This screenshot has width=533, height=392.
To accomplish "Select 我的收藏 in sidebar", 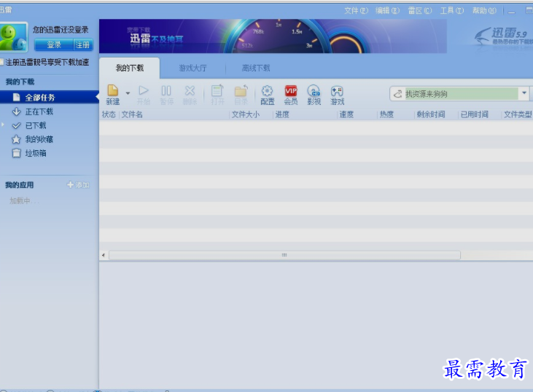I will click(39, 139).
